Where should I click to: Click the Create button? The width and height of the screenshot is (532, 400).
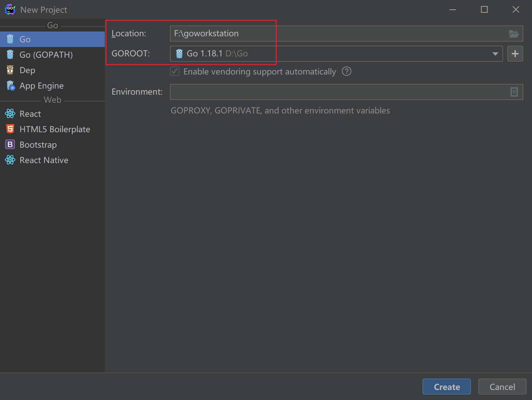(446, 387)
